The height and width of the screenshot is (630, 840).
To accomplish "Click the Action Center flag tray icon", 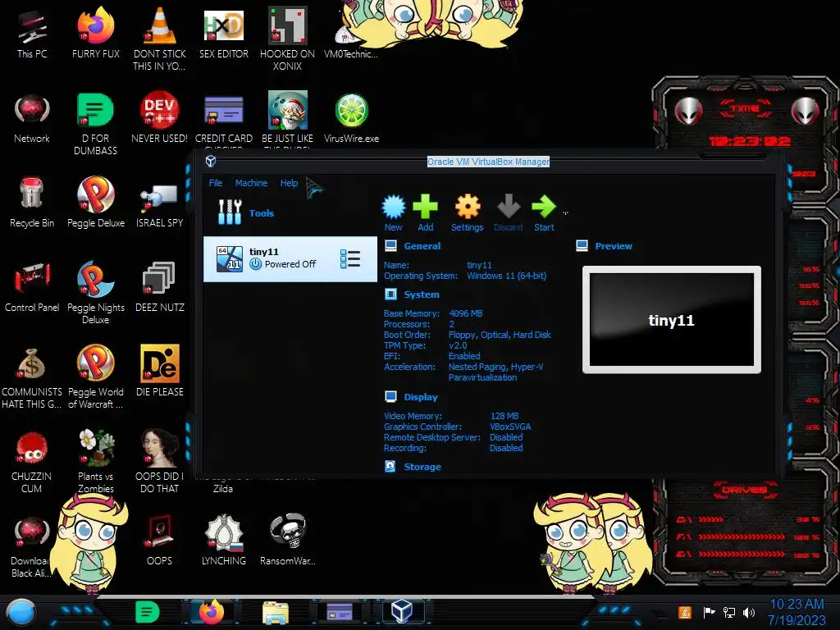I will 709,612.
